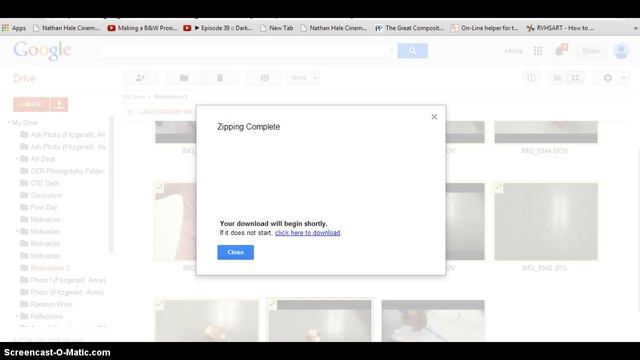The width and height of the screenshot is (640, 360).
Task: Open the notifications bell
Action: pyautogui.click(x=561, y=51)
